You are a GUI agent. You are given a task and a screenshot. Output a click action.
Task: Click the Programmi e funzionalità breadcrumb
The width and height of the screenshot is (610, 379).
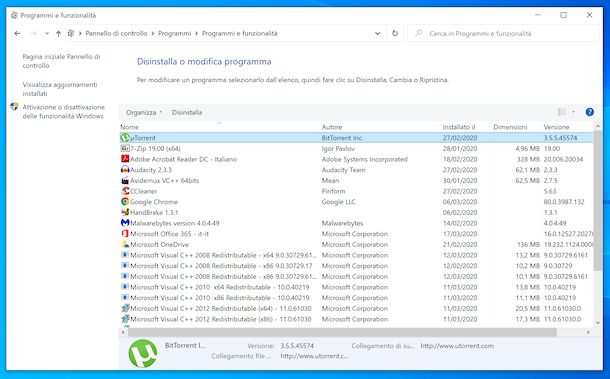[240, 33]
